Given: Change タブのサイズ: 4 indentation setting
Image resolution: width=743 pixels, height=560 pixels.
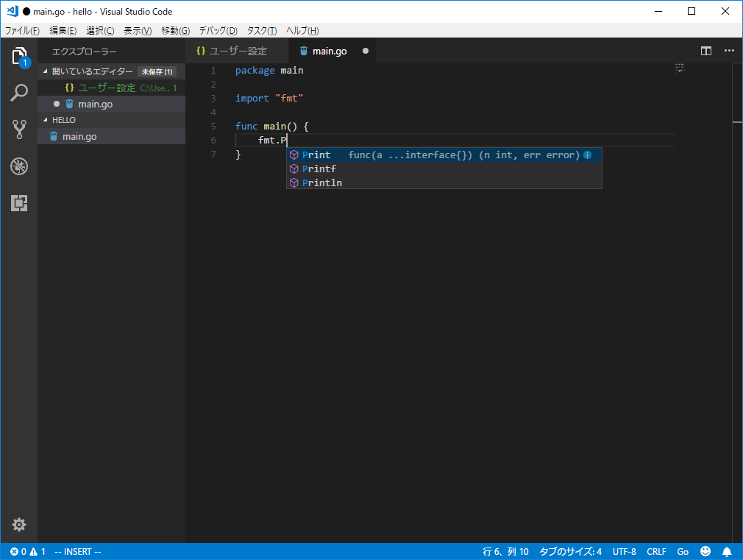Looking at the screenshot, I should [x=571, y=551].
